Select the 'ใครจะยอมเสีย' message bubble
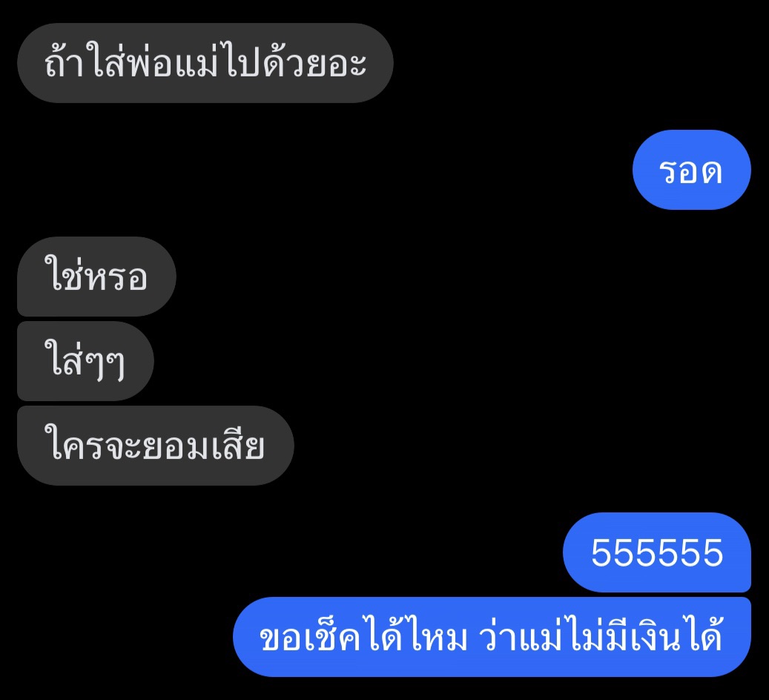The width and height of the screenshot is (769, 700). coord(156,446)
